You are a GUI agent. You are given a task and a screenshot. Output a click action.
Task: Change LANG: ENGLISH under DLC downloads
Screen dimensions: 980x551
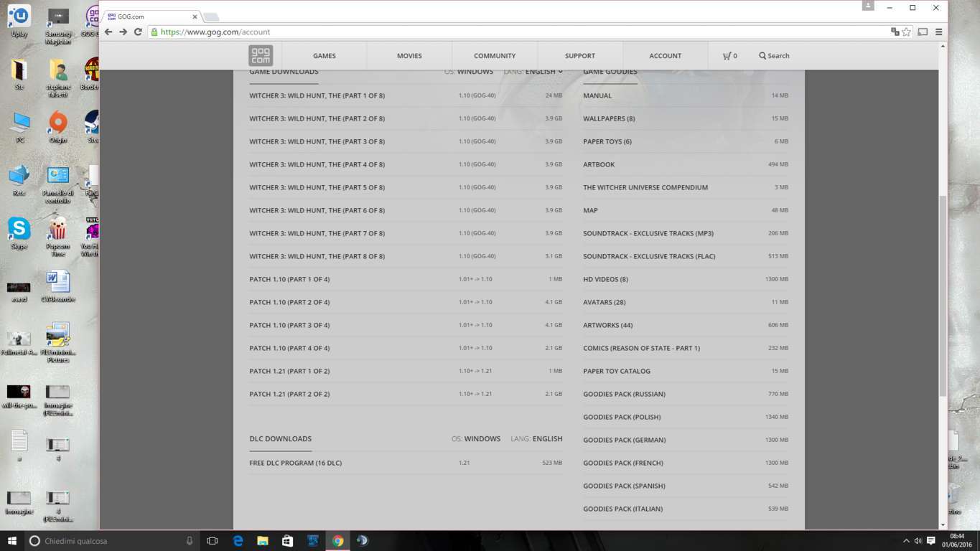point(536,439)
